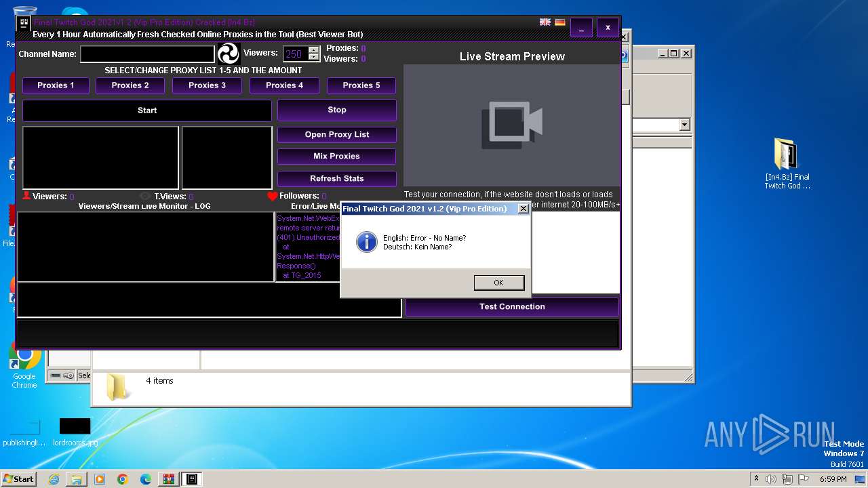
Task: Open Internet Explorer from the taskbar
Action: point(54,479)
